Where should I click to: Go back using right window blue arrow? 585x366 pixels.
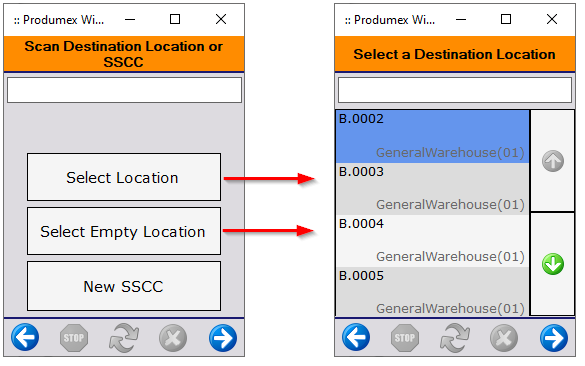[x=356, y=338]
